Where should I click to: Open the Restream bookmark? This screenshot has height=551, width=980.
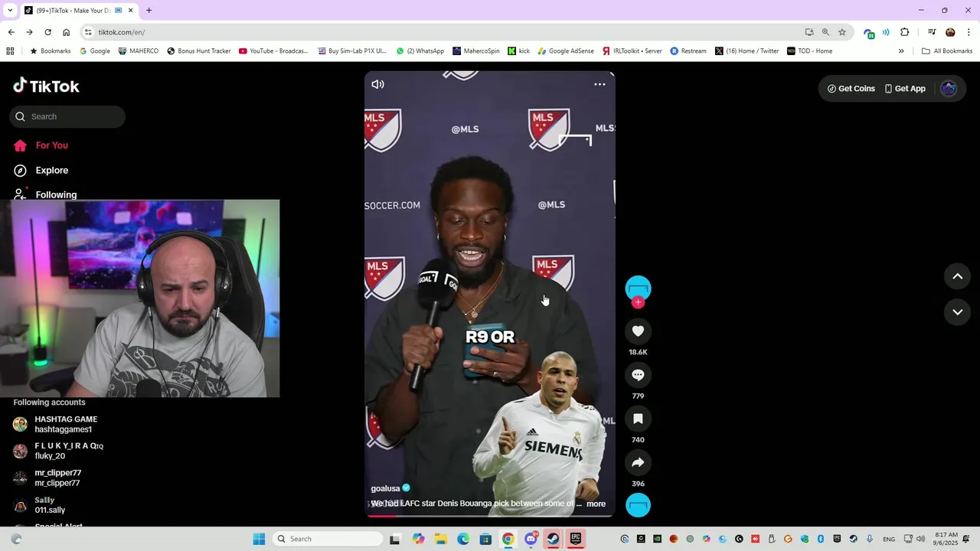click(688, 51)
